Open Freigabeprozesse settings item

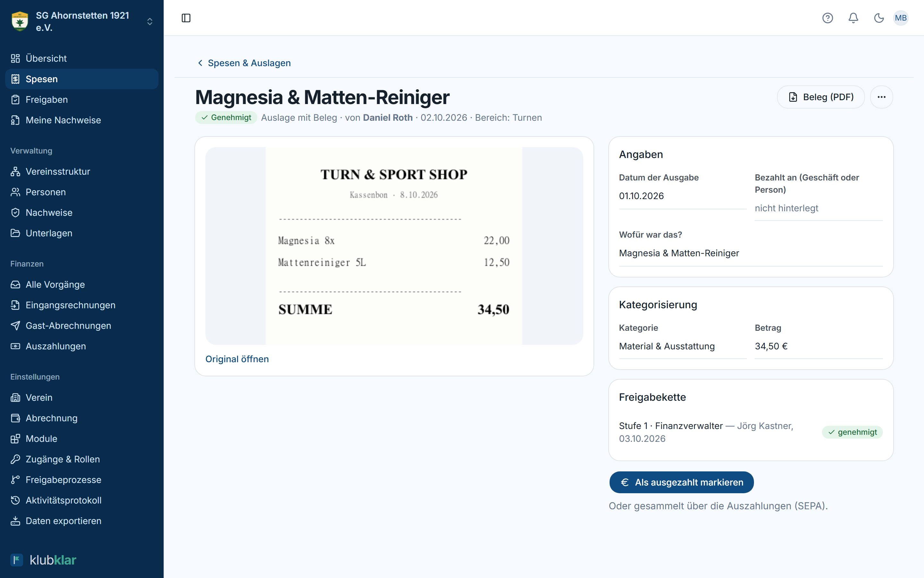coord(82,480)
